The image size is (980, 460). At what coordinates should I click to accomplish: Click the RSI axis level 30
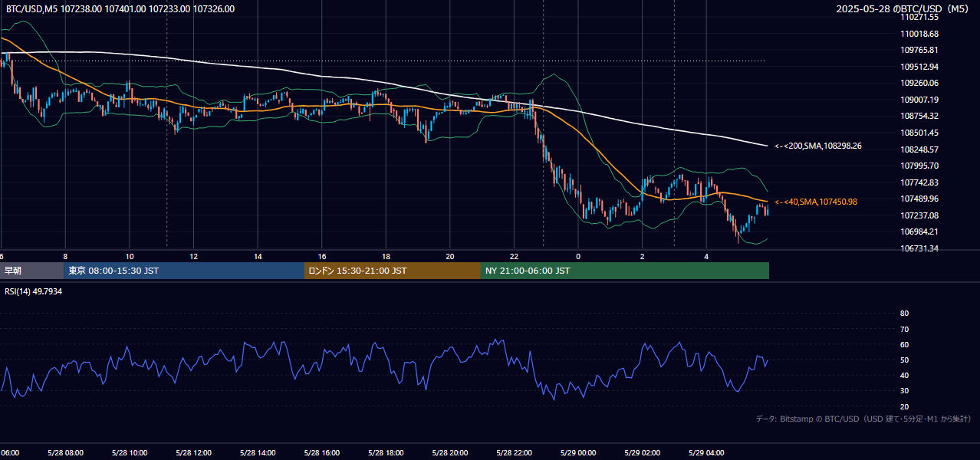coord(904,390)
